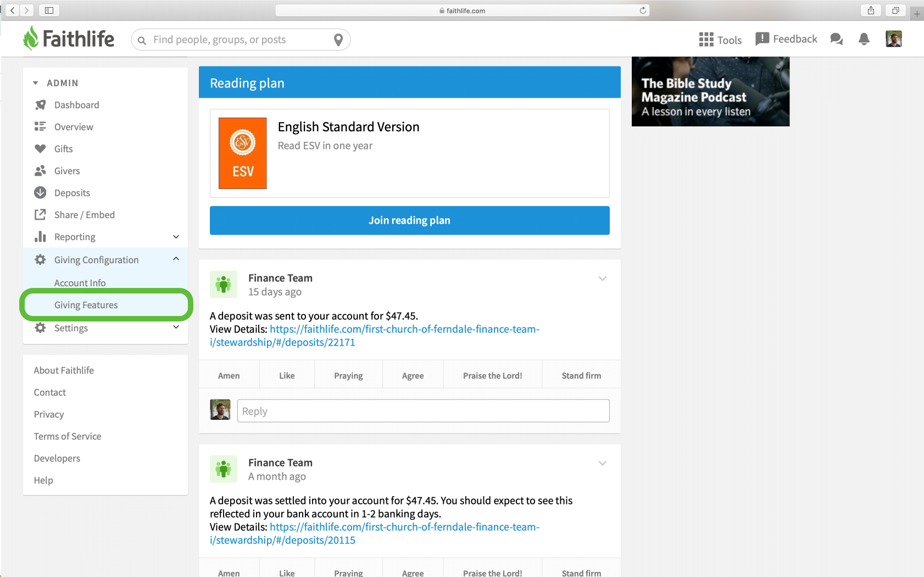Viewport: 924px width, 577px height.
Task: Click the Share / Embed export icon
Action: (x=40, y=215)
